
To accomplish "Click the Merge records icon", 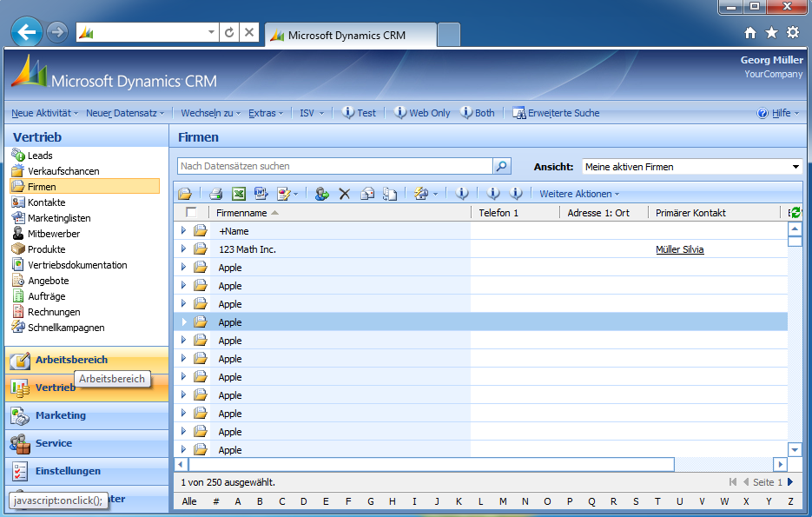I will [390, 194].
